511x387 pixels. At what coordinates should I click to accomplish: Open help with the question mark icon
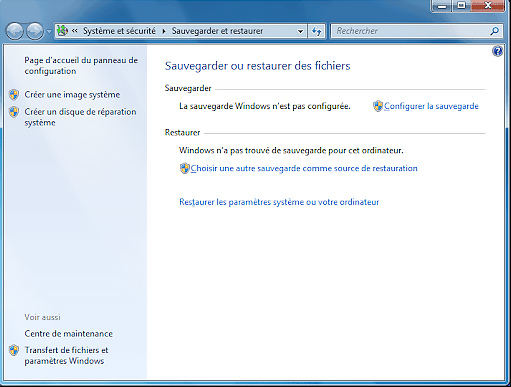497,51
